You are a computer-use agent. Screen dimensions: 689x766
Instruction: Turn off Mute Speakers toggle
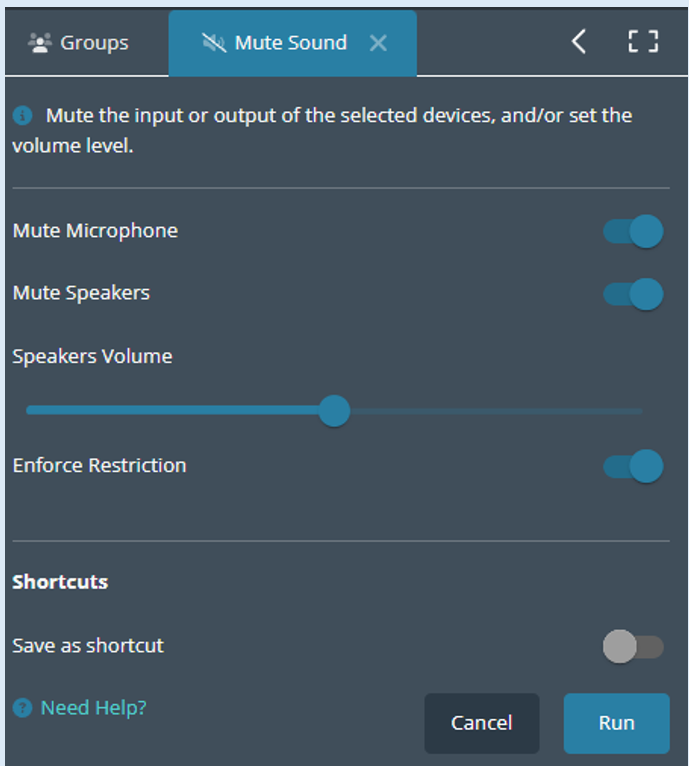(633, 294)
